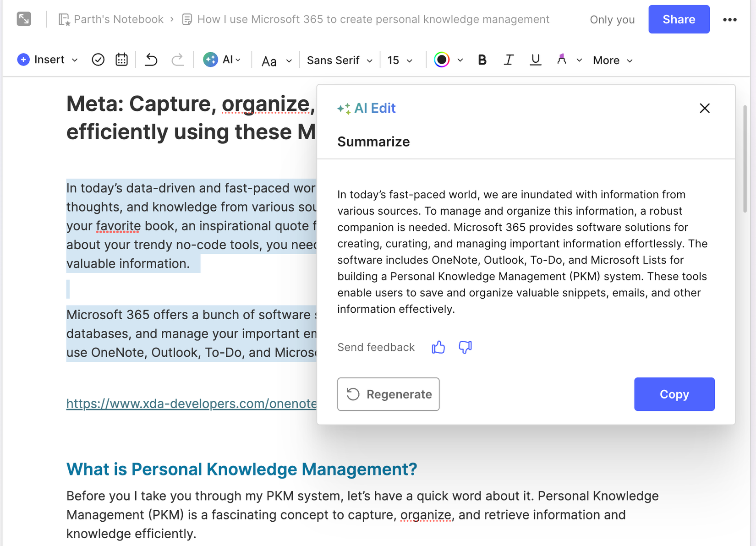
Task: Expand the font color dropdown arrow
Action: [x=460, y=60]
